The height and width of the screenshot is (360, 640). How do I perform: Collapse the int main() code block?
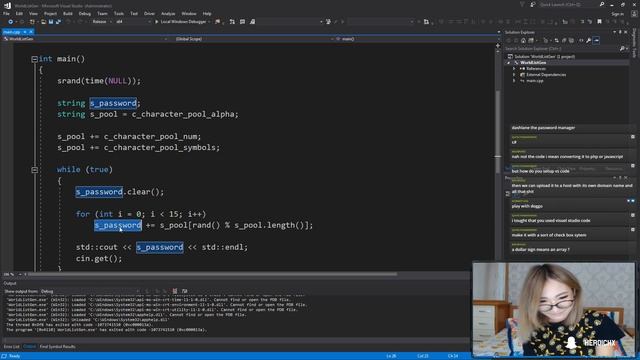35,59
